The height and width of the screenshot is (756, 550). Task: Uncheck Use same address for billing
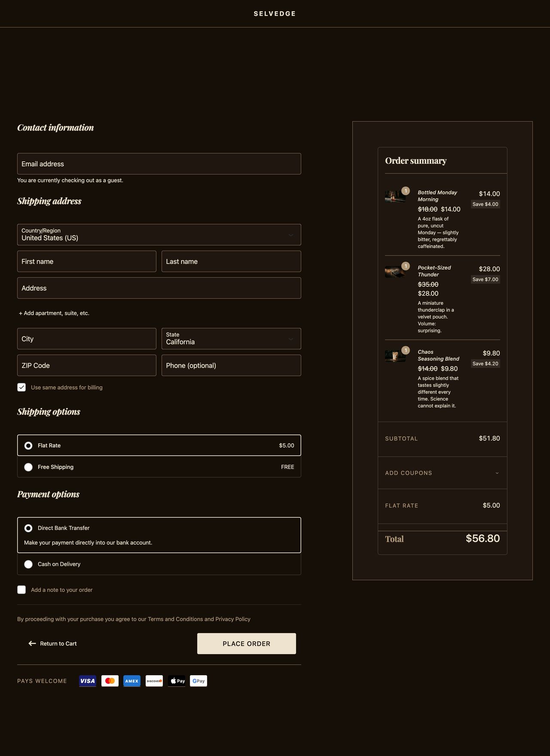21,387
